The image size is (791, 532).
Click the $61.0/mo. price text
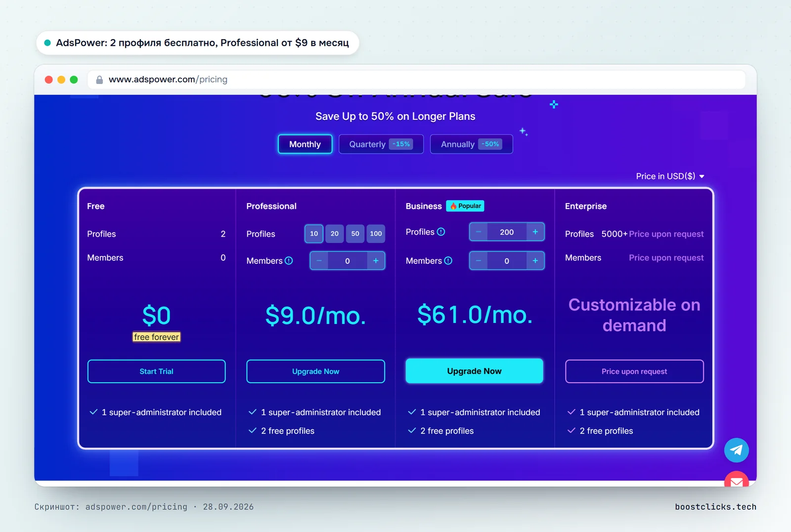[475, 314]
